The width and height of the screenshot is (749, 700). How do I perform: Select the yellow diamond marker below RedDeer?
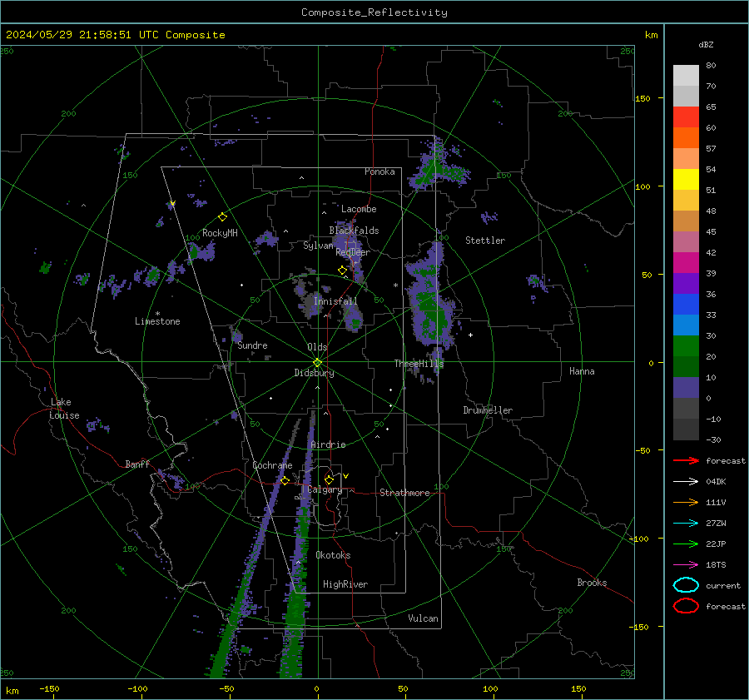pyautogui.click(x=342, y=271)
